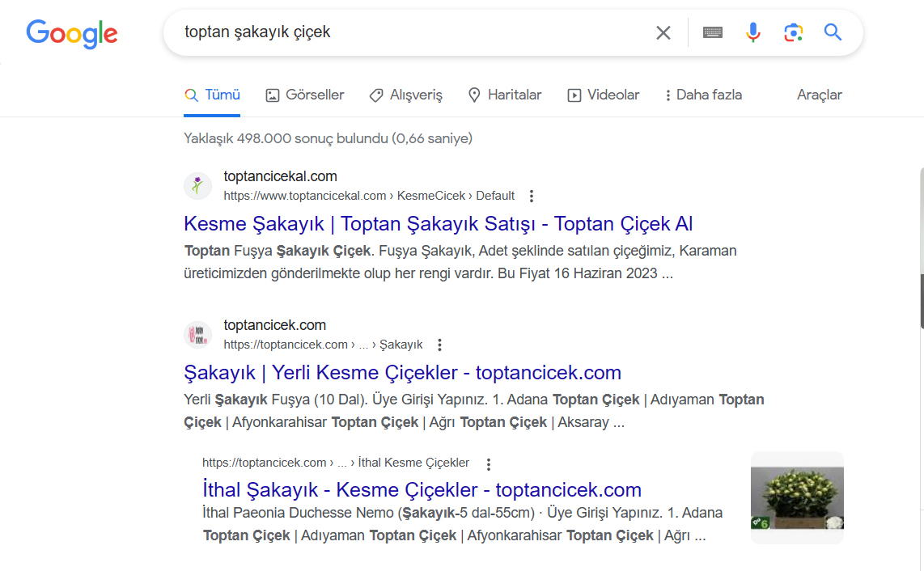Click the search input field text
Viewport: 924px width, 571px height.
(x=257, y=32)
